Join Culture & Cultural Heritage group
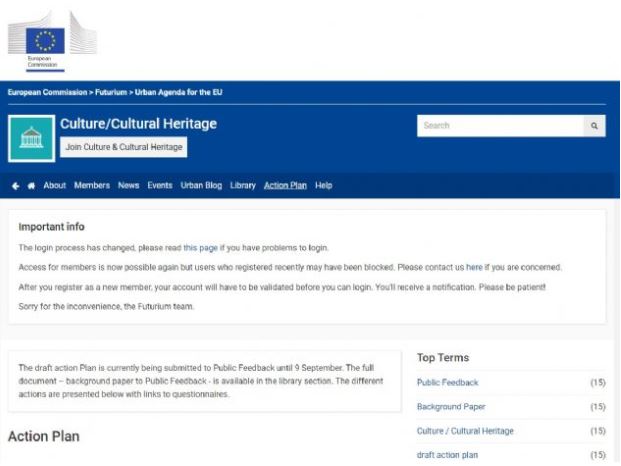Screen dimensions: 621x466 124,147
